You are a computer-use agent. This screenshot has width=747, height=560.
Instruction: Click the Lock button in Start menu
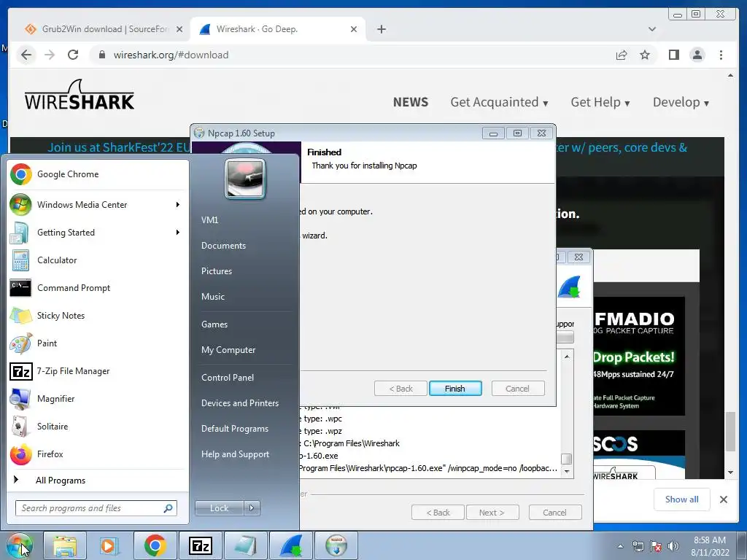(220, 508)
